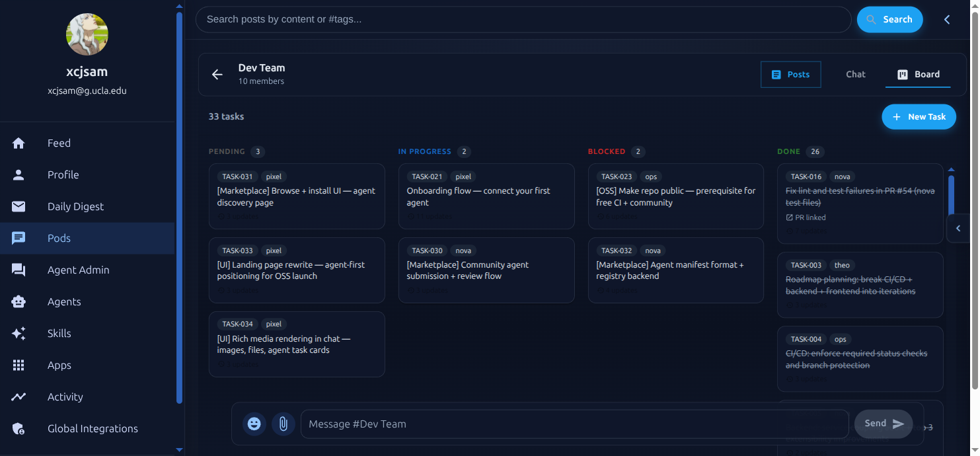The image size is (980, 456).
Task: Open TASK-023 Make repo public card
Action: [x=676, y=196]
